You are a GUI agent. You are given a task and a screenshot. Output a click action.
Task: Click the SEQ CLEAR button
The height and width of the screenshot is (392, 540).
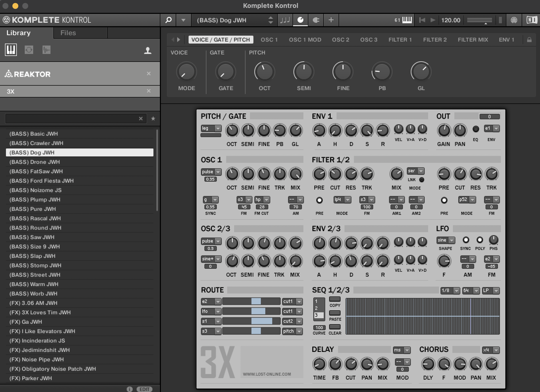(x=335, y=327)
